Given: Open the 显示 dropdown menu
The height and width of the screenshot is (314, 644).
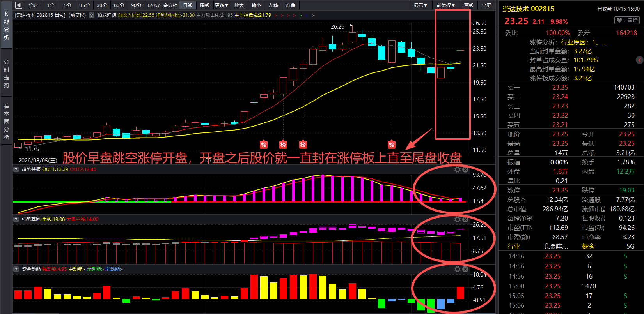Looking at the screenshot, I should click(420, 5).
